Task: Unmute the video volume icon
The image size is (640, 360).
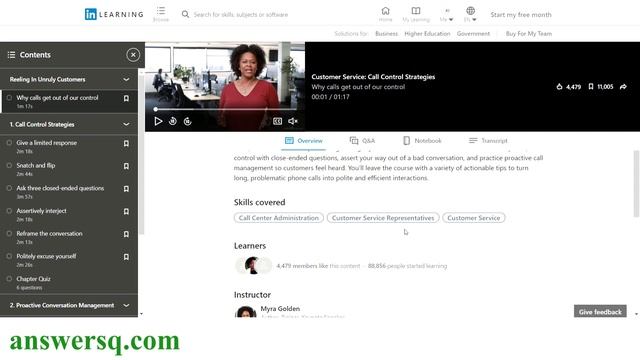Action: 293,121
